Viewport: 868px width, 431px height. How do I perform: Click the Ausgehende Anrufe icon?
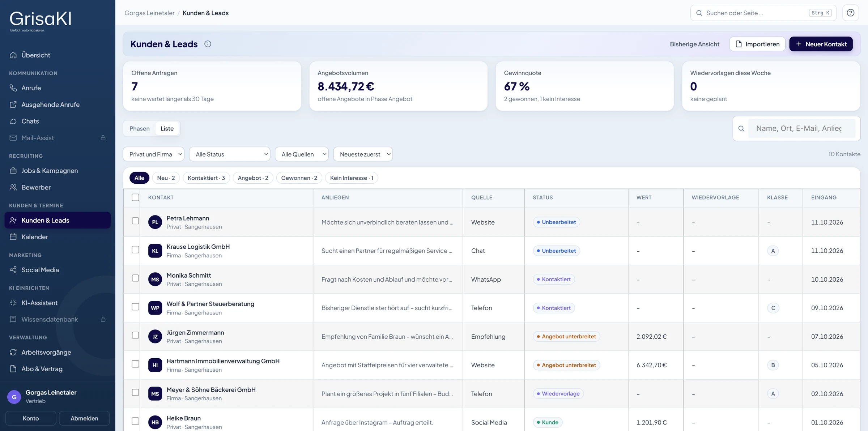tap(13, 104)
